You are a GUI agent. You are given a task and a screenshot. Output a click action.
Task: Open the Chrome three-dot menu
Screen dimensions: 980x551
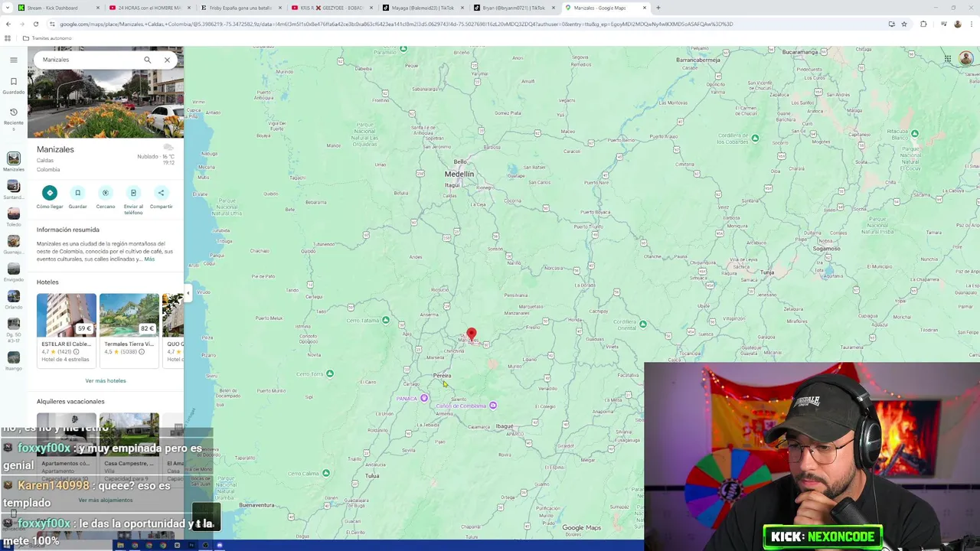(972, 24)
